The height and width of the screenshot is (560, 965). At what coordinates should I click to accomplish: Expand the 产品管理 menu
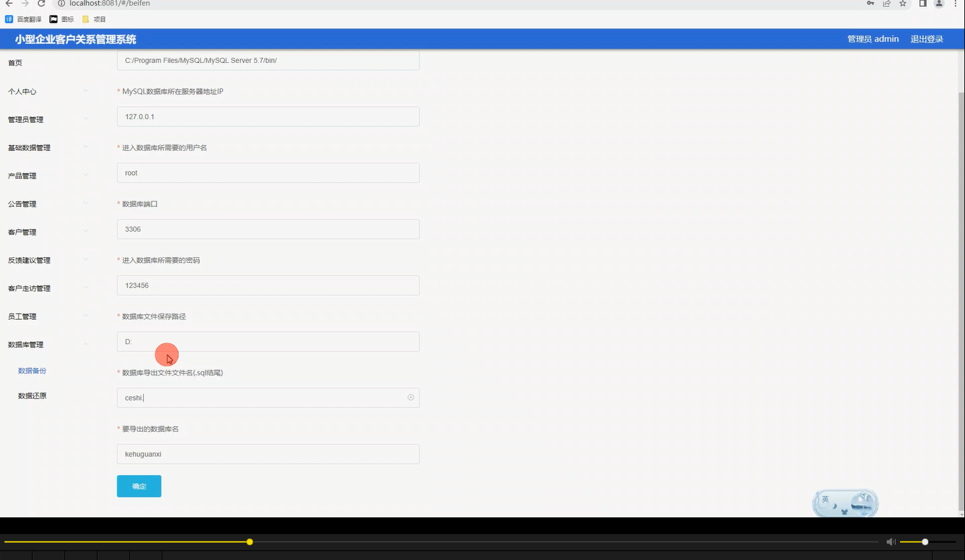[x=48, y=176]
